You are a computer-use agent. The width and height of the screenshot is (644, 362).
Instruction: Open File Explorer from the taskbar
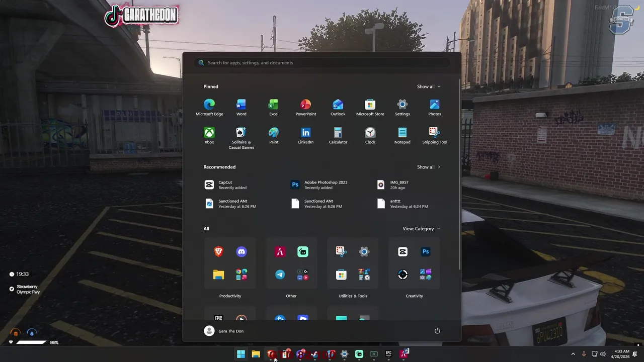[x=256, y=354]
